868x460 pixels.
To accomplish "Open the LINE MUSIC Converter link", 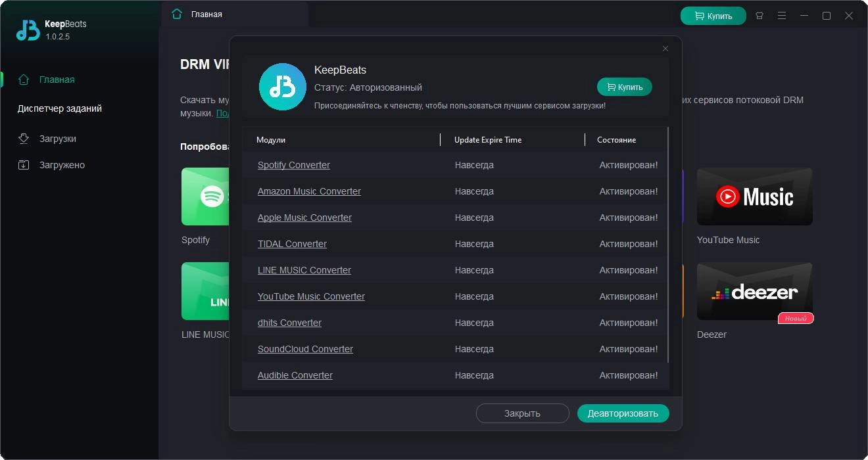I will point(304,270).
